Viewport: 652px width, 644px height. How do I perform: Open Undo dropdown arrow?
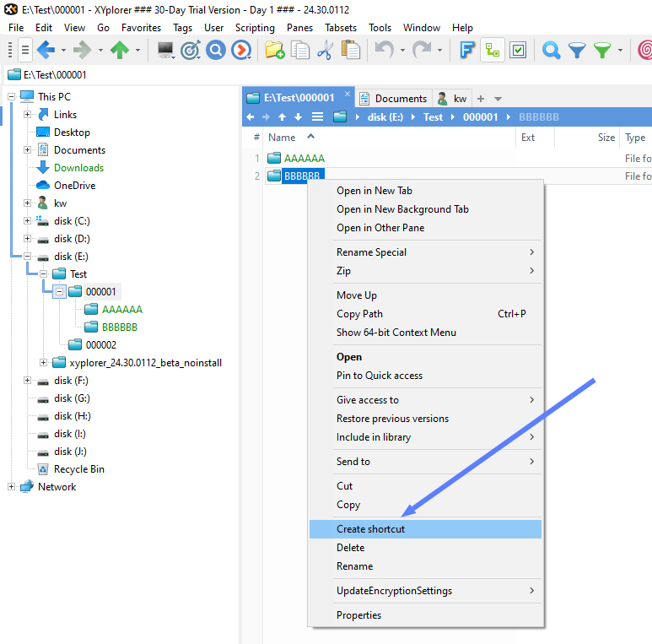point(402,51)
